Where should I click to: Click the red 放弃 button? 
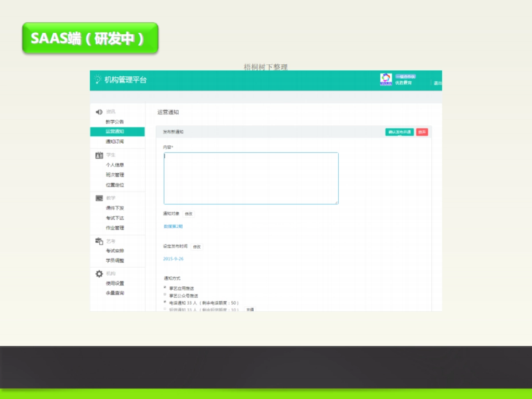[421, 132]
